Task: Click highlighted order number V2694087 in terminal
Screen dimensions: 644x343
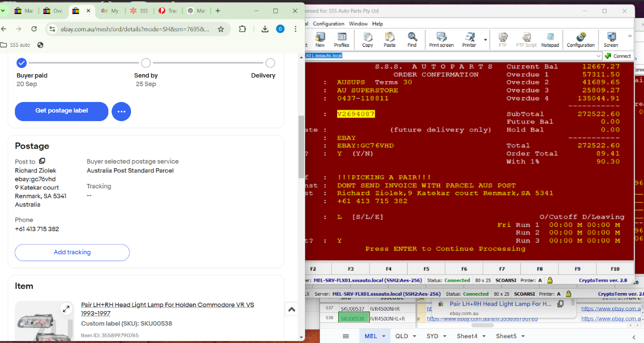Action: point(356,114)
